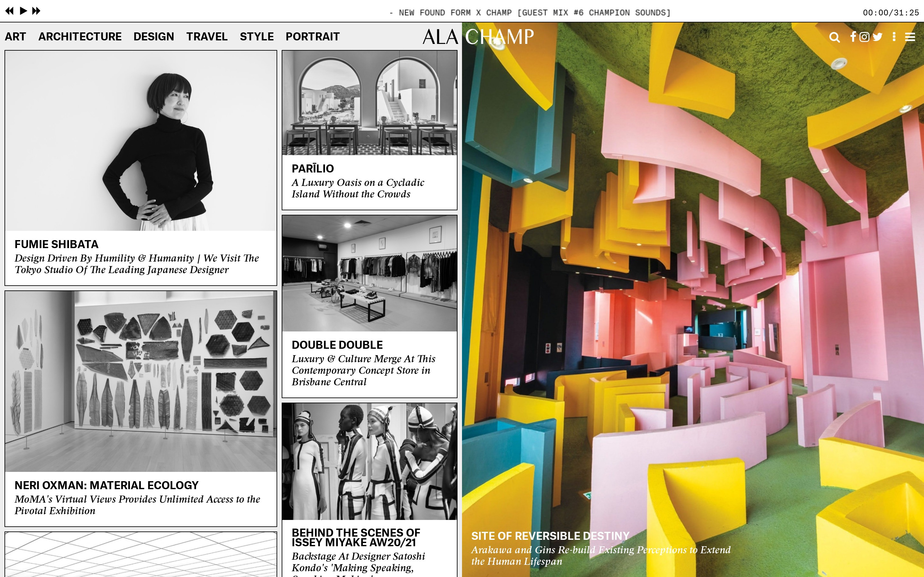
Task: Open Neri Oxman exhibition wall thumbnail
Action: click(141, 381)
